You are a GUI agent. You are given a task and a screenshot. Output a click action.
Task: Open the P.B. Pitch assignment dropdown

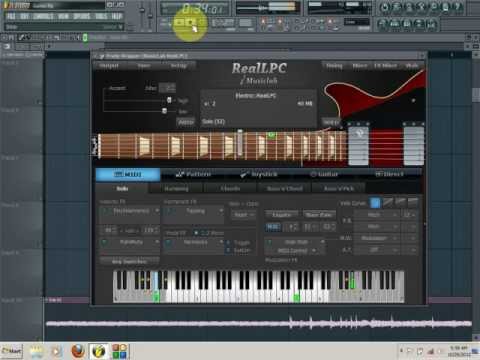click(377, 215)
